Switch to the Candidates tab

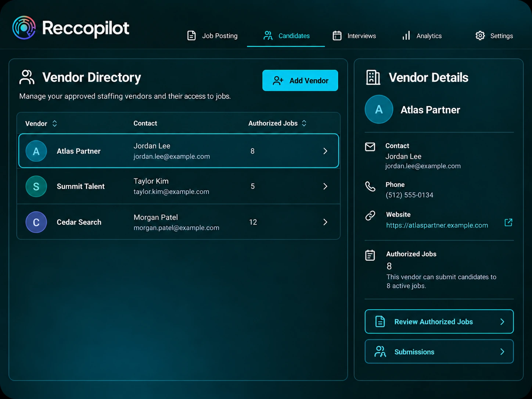tap(286, 36)
